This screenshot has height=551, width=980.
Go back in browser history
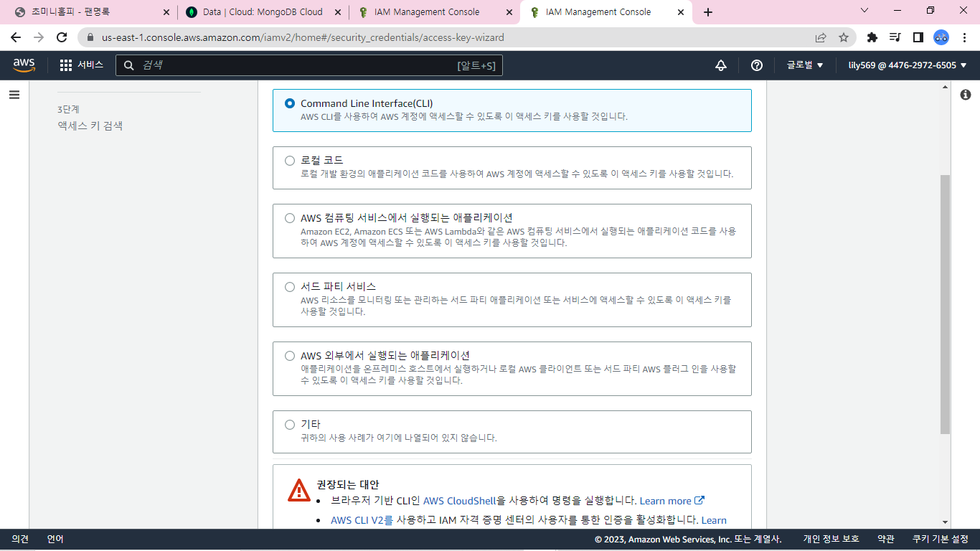coord(16,37)
